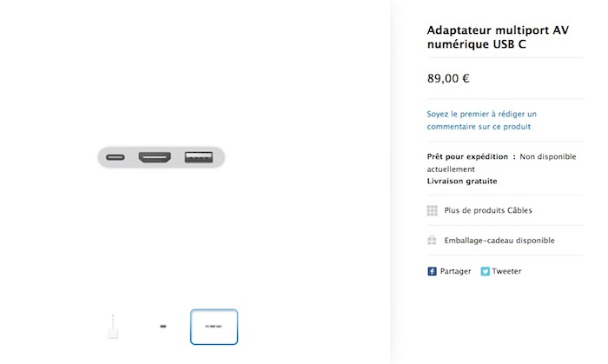Click the Facebook icon beside Partager

[432, 271]
